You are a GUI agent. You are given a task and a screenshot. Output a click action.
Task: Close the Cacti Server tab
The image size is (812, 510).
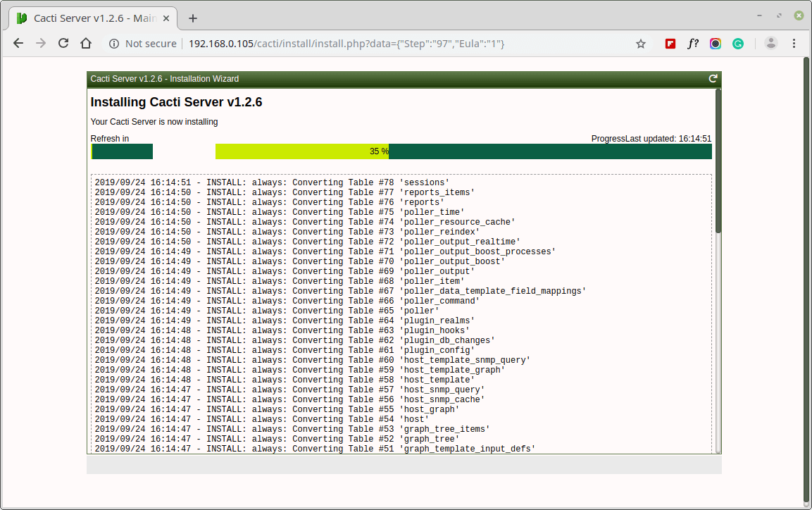coord(165,18)
